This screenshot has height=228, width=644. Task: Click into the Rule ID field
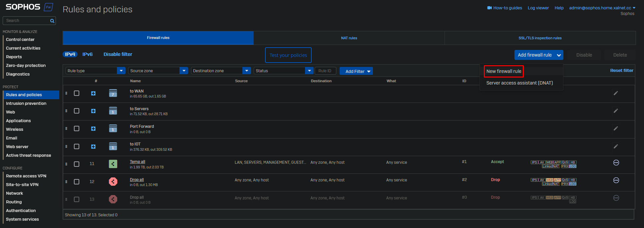[325, 71]
